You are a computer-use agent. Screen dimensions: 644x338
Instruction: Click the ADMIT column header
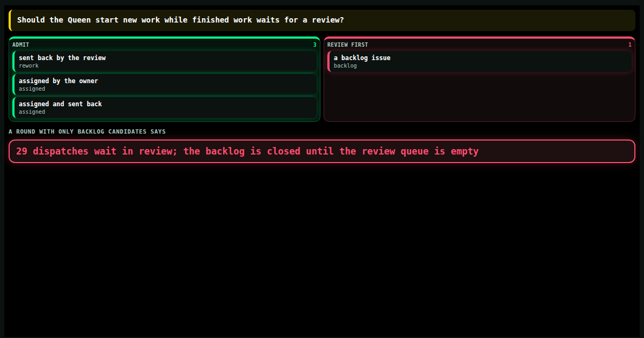click(x=21, y=45)
